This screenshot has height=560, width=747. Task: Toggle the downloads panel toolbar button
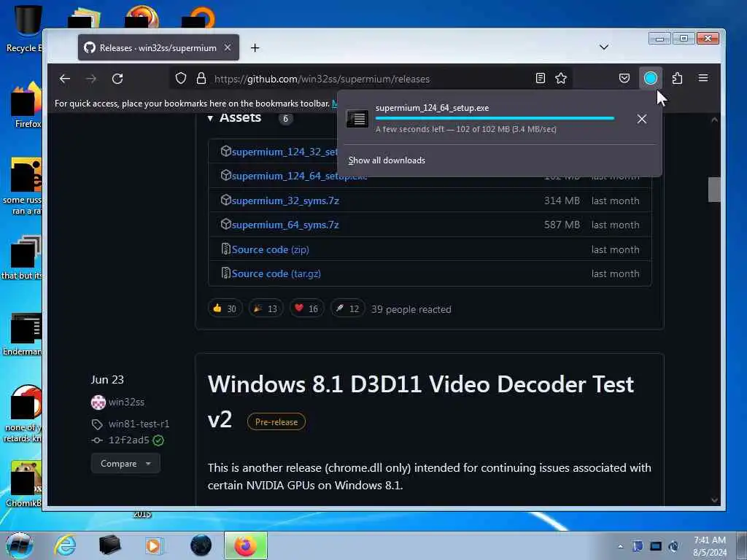click(650, 78)
